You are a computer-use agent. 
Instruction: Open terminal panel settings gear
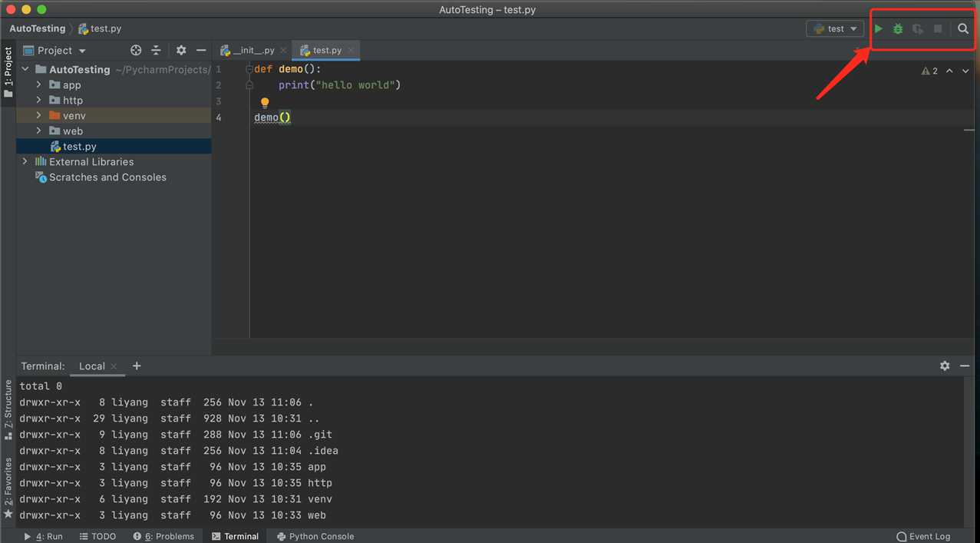click(945, 366)
